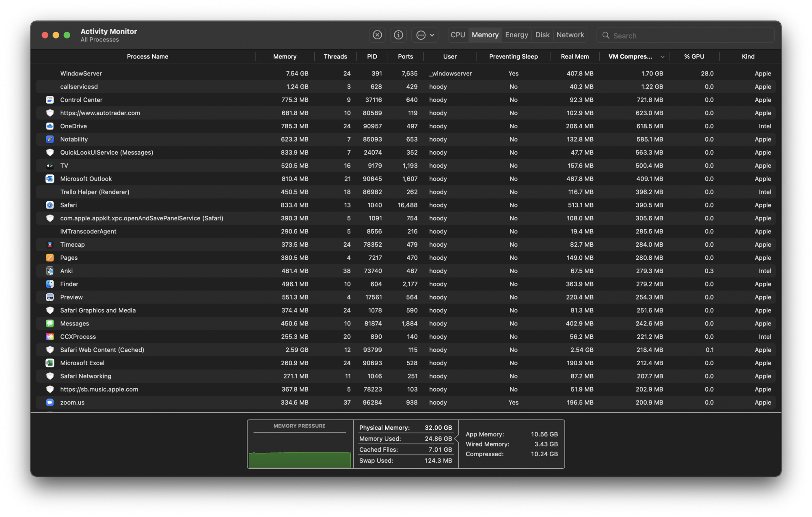Open the Network tab
This screenshot has height=517, width=812.
(570, 35)
